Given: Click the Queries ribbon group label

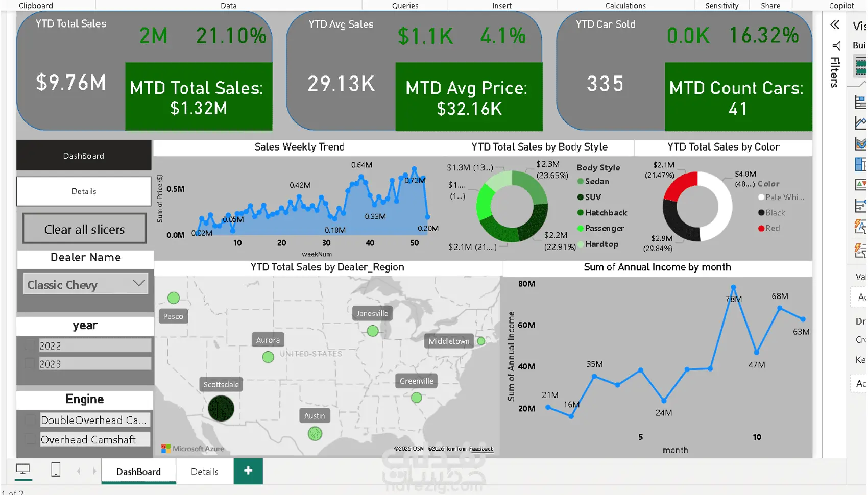Looking at the screenshot, I should (405, 5).
